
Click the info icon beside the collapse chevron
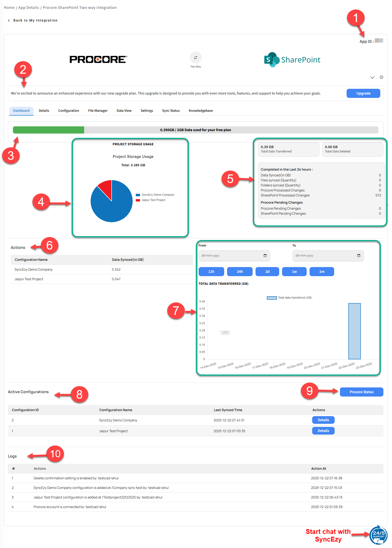point(381,77)
